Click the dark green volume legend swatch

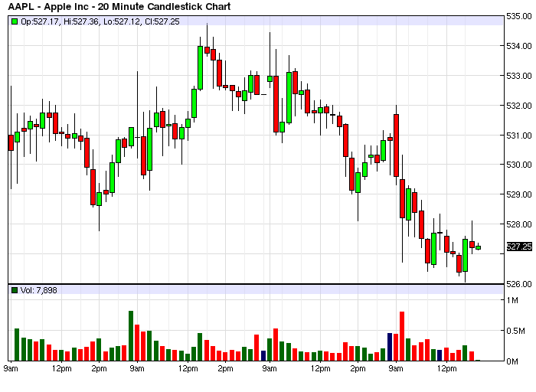coord(15,290)
